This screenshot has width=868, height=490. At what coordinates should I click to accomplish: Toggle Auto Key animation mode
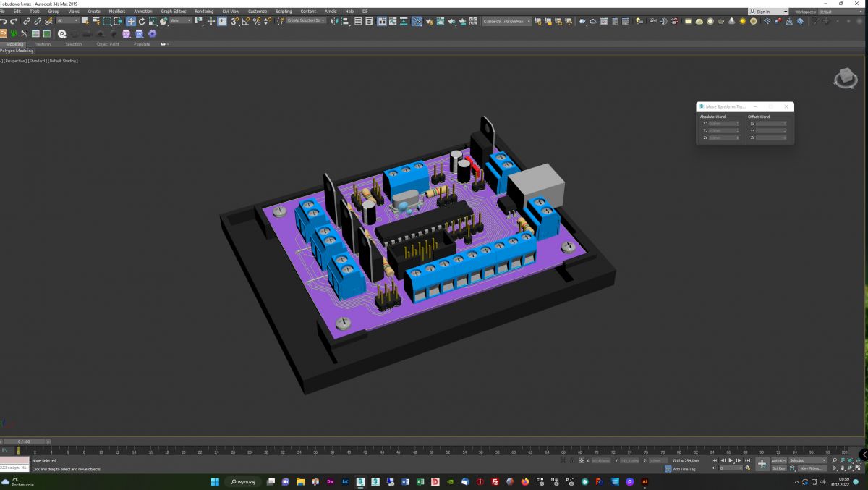778,460
